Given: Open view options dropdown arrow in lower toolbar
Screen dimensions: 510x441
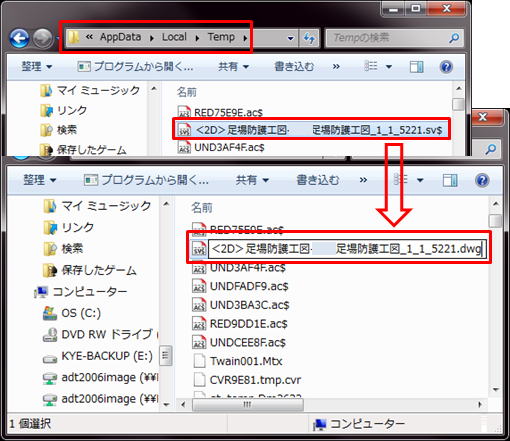Looking at the screenshot, I should coord(420,180).
